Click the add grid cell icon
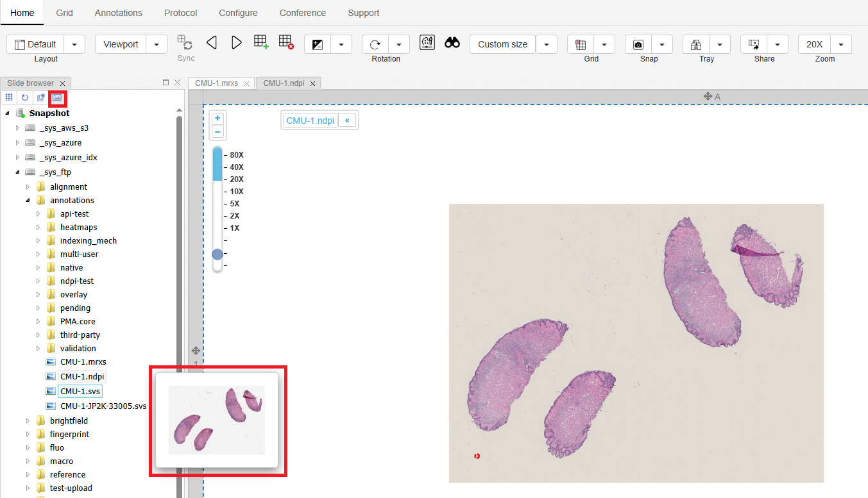 pyautogui.click(x=260, y=42)
